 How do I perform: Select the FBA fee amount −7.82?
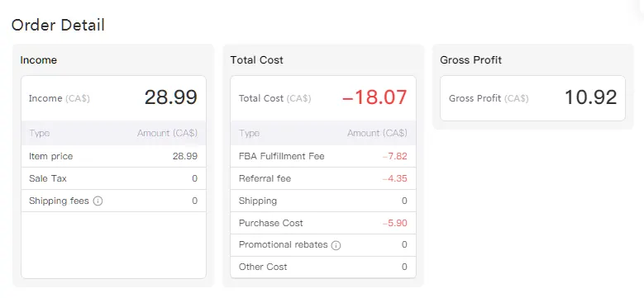(x=394, y=156)
